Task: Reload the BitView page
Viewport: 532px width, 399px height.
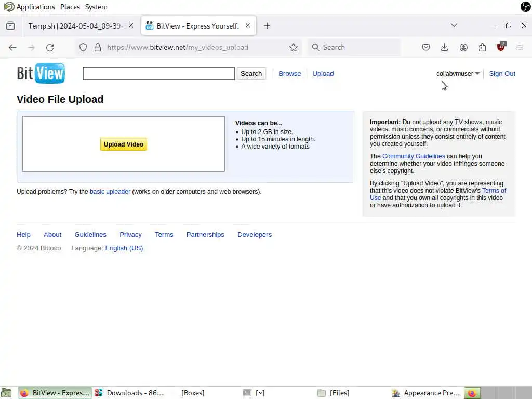Action: point(50,47)
